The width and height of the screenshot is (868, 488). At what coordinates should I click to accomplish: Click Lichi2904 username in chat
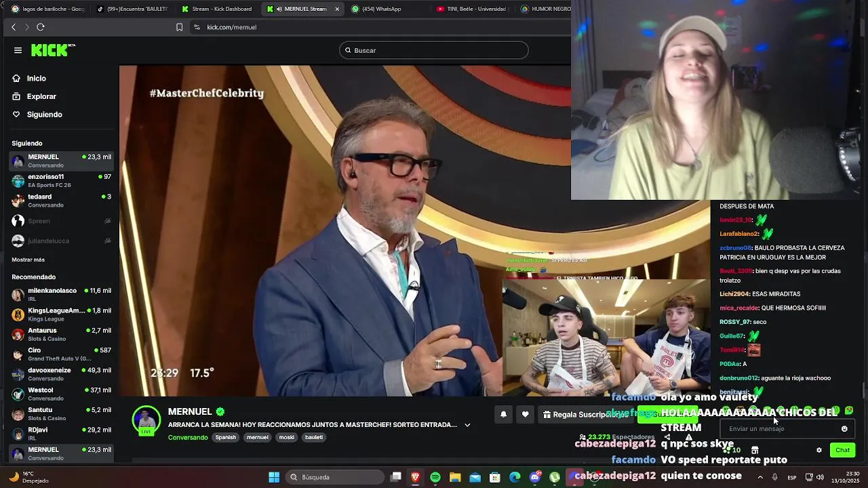pos(734,294)
